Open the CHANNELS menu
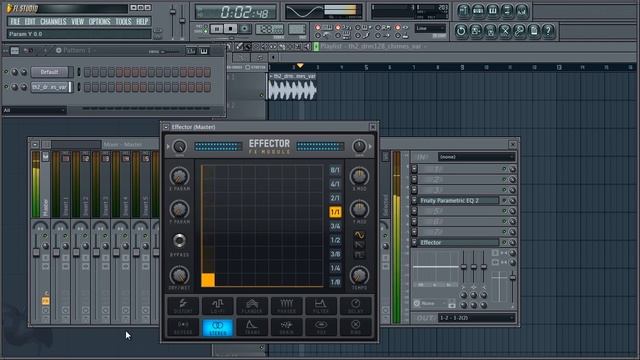 (x=53, y=21)
